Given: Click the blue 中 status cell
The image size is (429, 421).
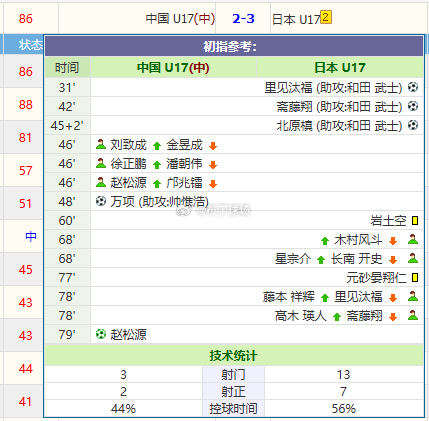Looking at the screenshot, I should [x=31, y=236].
